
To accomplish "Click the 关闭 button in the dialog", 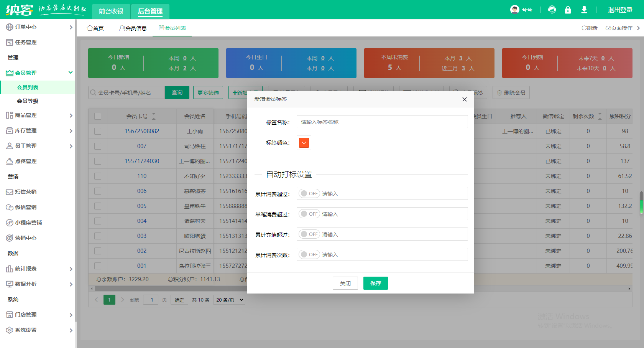I will (x=345, y=283).
